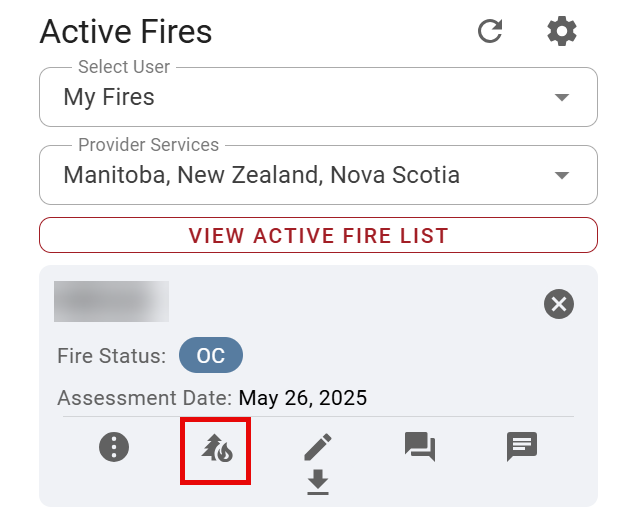Click the Assessment Date label
The image size is (634, 528).
144,398
